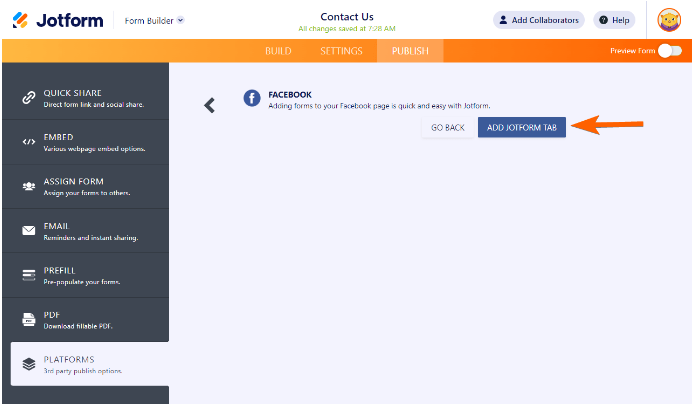Click the Assign Form people icon

click(29, 186)
